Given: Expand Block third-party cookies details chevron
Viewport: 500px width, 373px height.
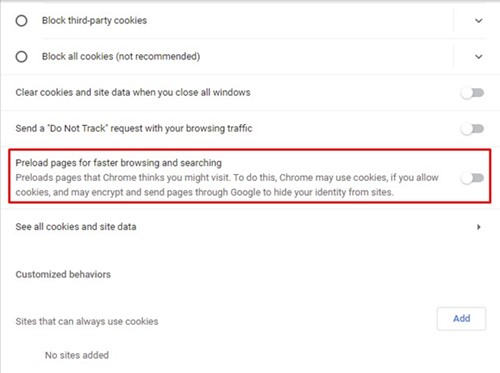Looking at the screenshot, I should 479,21.
